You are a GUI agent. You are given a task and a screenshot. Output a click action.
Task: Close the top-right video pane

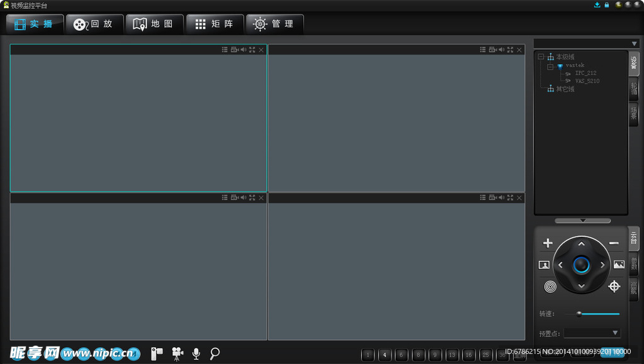click(x=519, y=50)
